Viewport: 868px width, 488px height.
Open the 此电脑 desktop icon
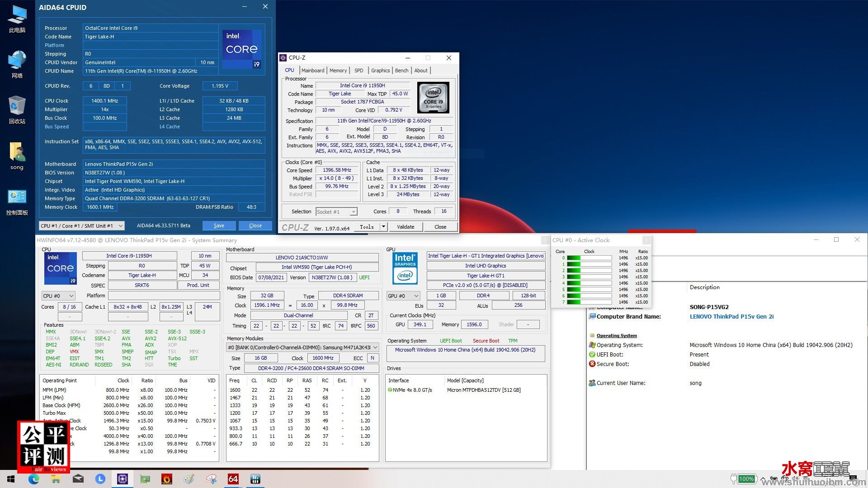point(17,19)
